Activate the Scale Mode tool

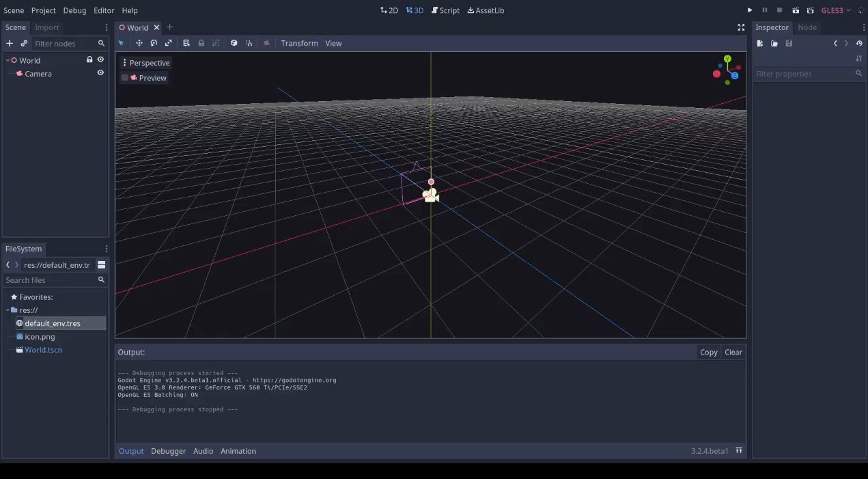pyautogui.click(x=169, y=43)
